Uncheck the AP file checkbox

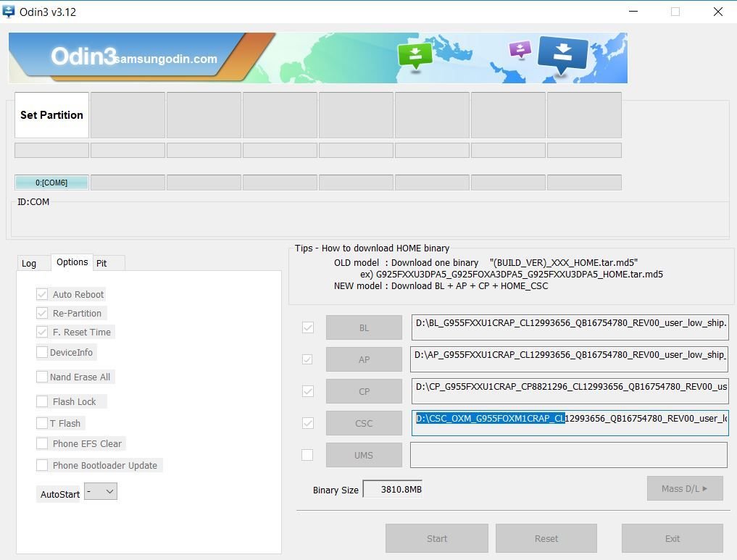(307, 359)
